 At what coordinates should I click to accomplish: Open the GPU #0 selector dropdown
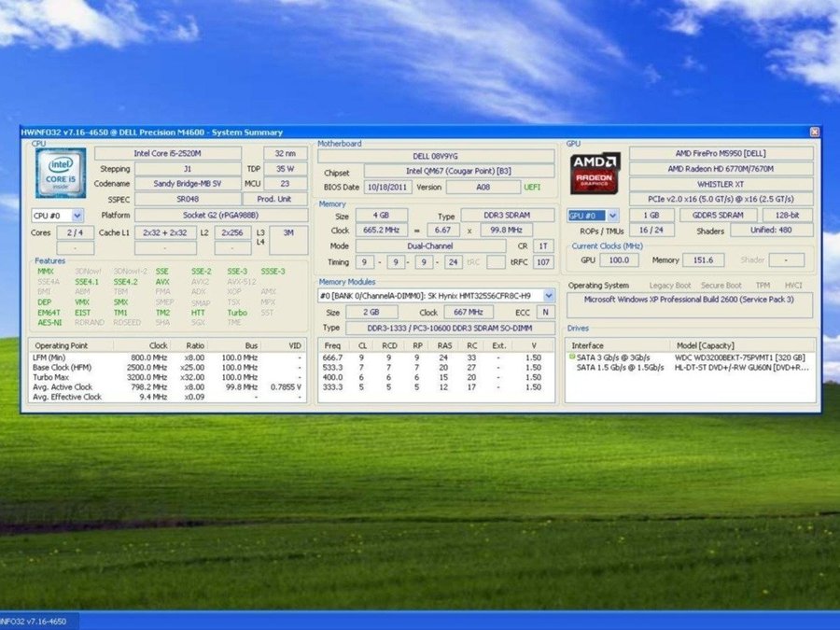point(611,216)
